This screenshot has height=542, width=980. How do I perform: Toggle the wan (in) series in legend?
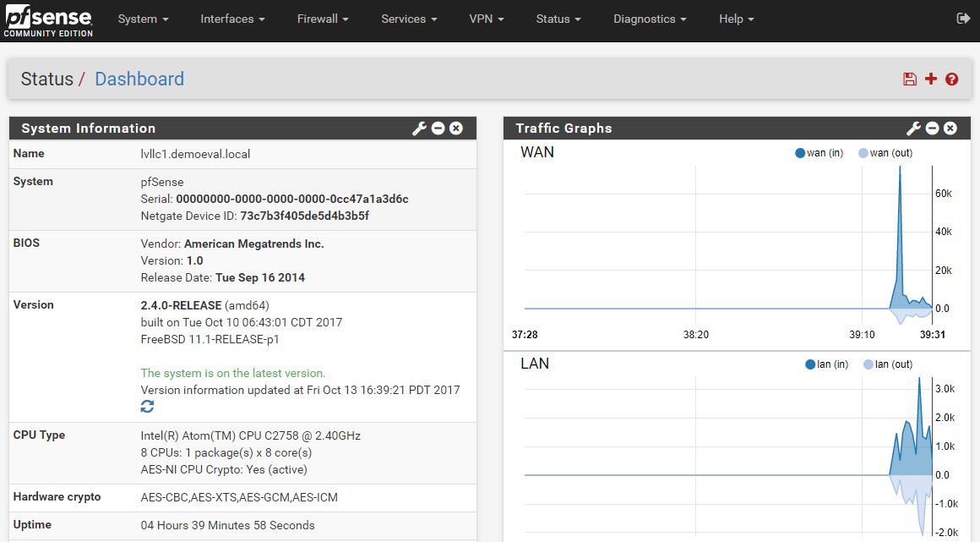(x=819, y=153)
